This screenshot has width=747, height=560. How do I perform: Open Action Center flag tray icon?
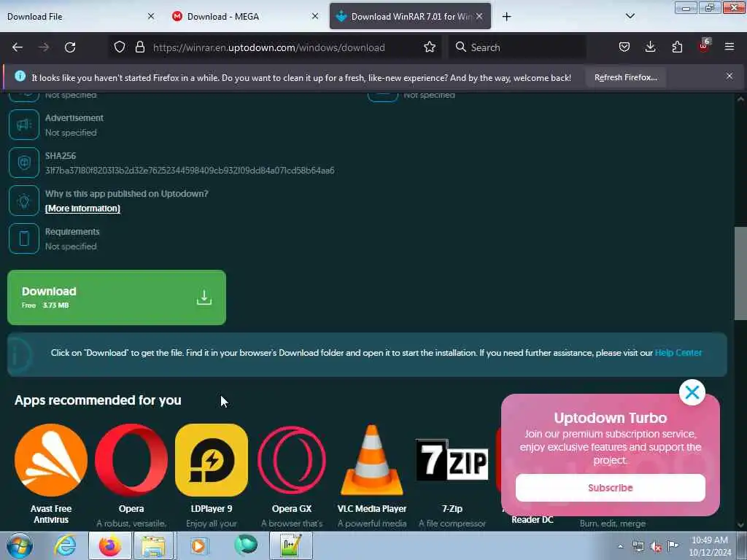(x=673, y=545)
